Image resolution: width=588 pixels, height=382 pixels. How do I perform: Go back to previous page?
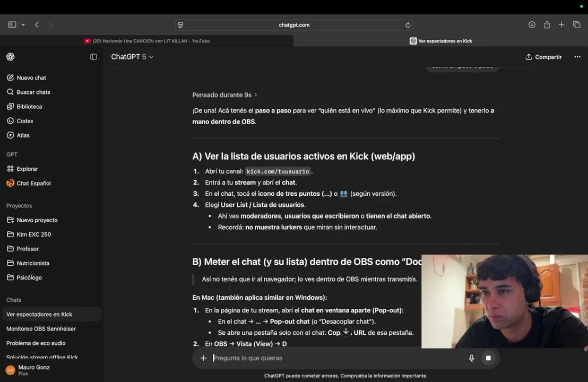coord(37,25)
